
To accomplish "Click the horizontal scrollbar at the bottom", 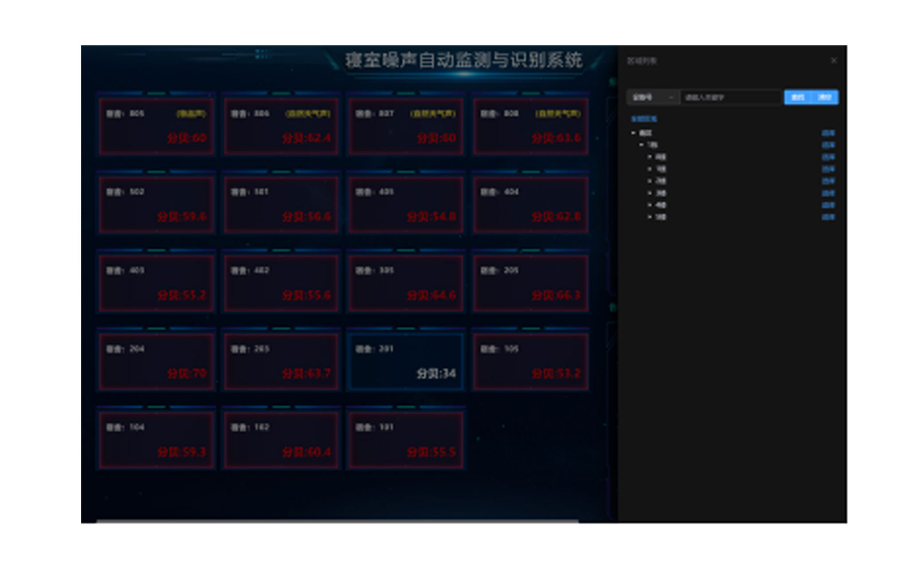I will (337, 521).
